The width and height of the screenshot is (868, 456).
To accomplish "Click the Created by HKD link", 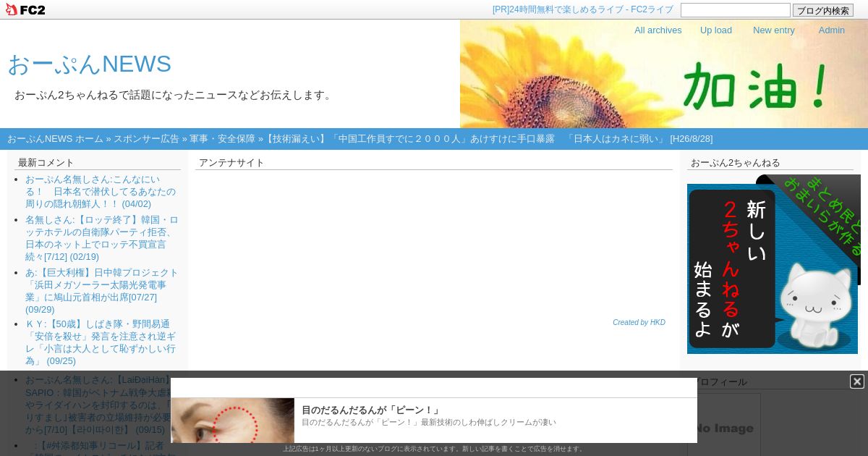I will click(x=639, y=323).
